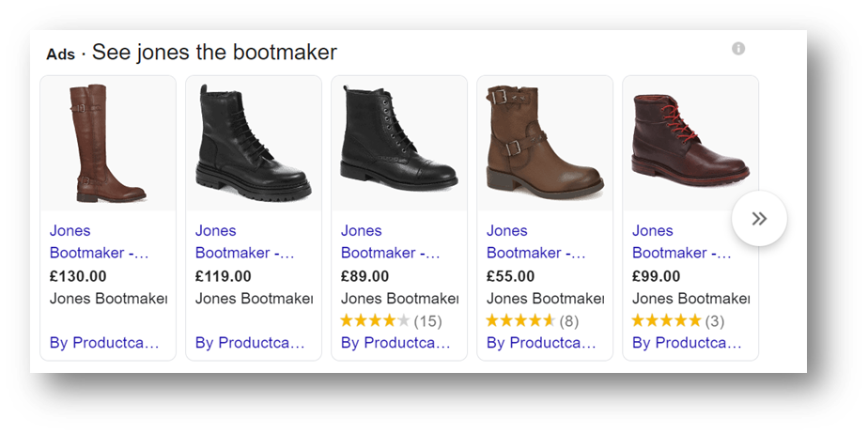Open the black brogue ankle boot image
The image size is (868, 434).
(x=399, y=143)
